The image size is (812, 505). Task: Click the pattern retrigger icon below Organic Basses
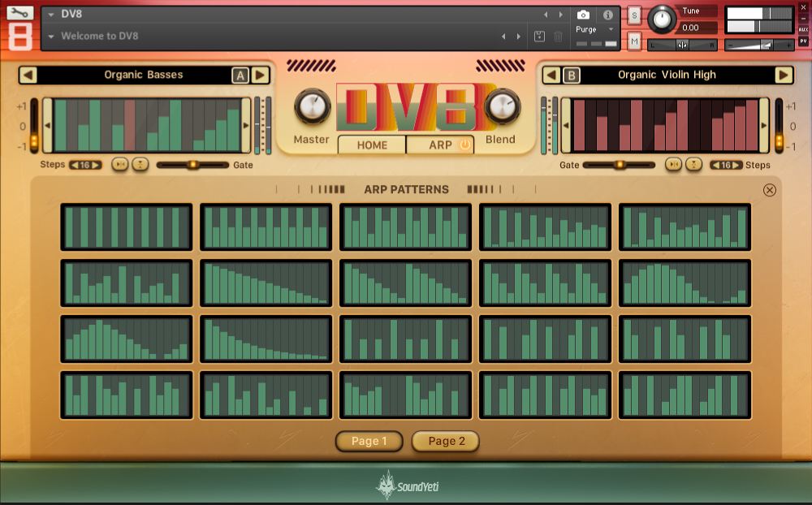tap(119, 164)
